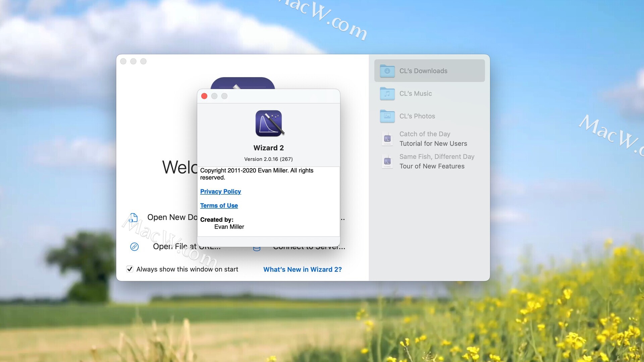644x362 pixels.
Task: Click the Open New Document icon
Action: pyautogui.click(x=133, y=218)
